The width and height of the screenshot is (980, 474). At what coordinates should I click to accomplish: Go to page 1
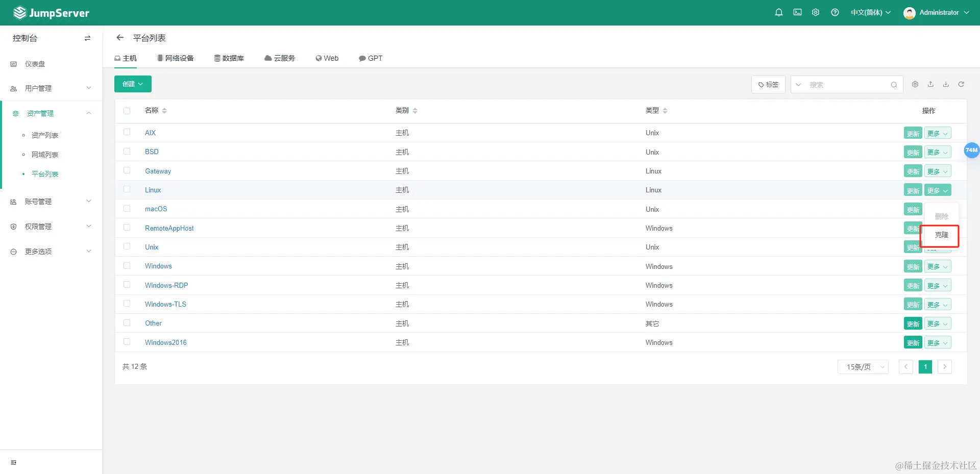point(925,367)
